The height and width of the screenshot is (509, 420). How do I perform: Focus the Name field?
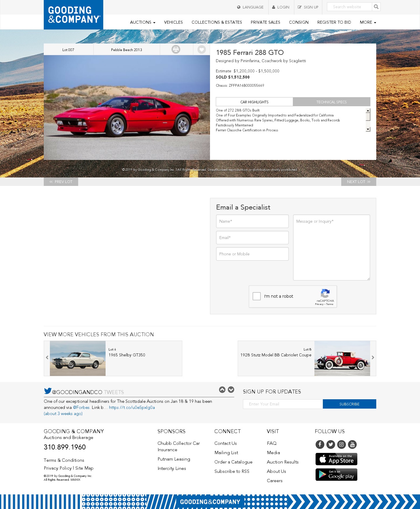(x=252, y=221)
